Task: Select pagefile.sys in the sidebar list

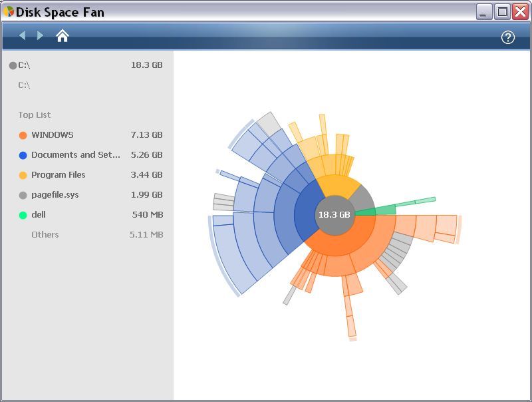Action: (54, 195)
